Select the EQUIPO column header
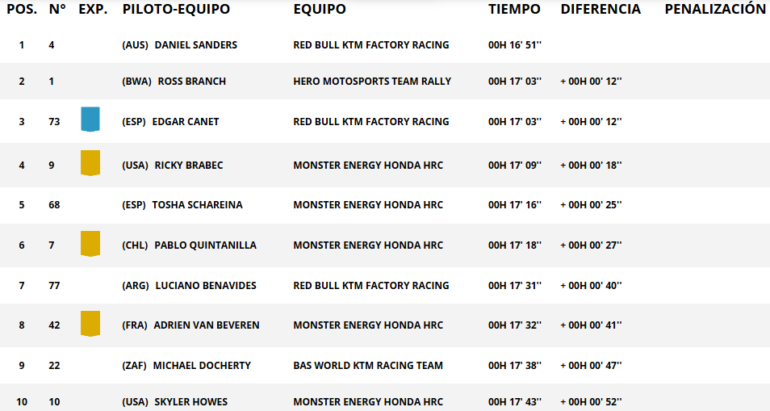770x411 pixels. [320, 9]
